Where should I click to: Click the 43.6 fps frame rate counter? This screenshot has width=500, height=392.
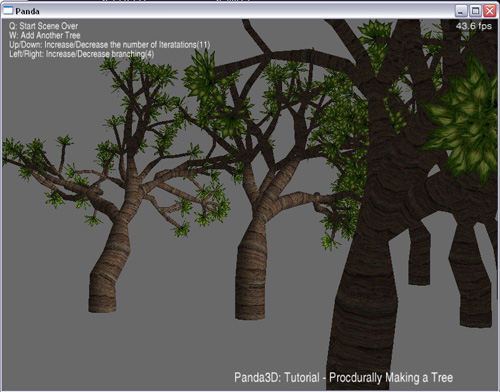(474, 26)
